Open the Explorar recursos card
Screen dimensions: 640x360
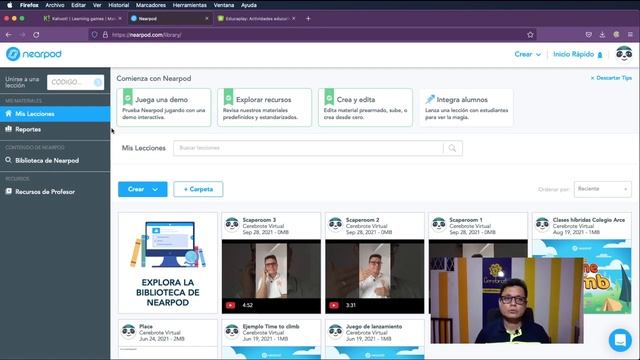click(x=264, y=107)
